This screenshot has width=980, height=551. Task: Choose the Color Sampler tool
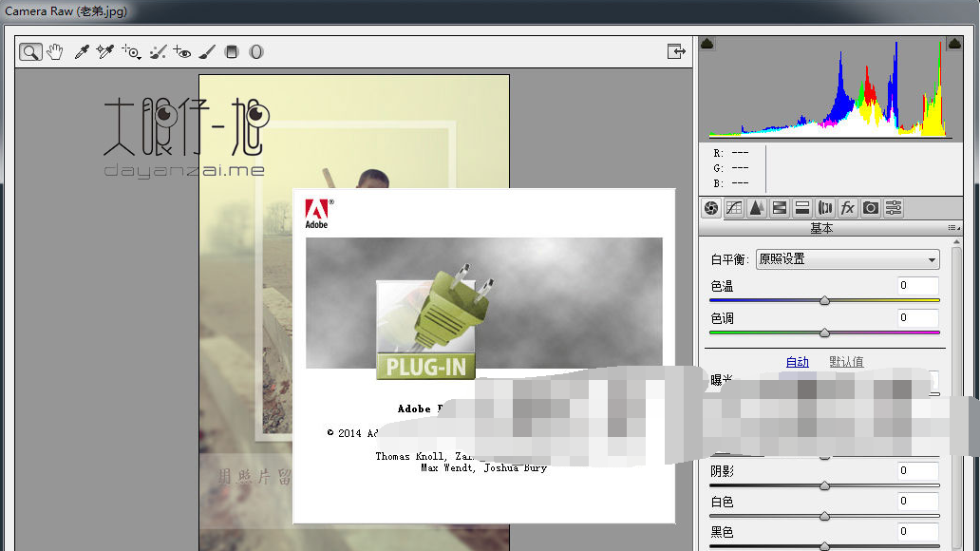pyautogui.click(x=105, y=52)
